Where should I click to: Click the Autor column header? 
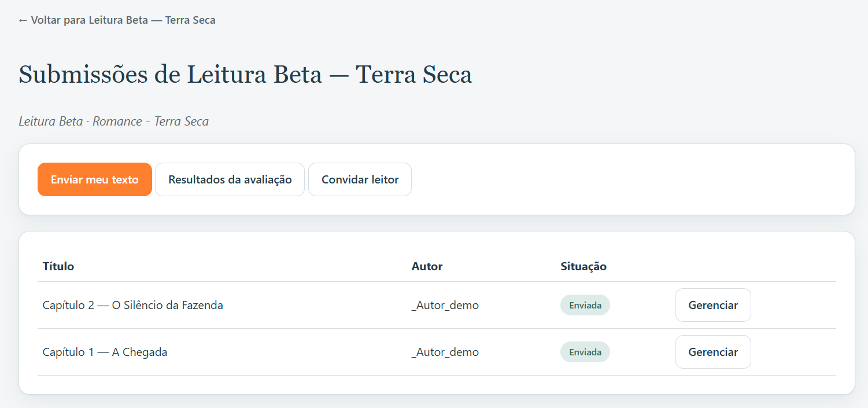427,266
